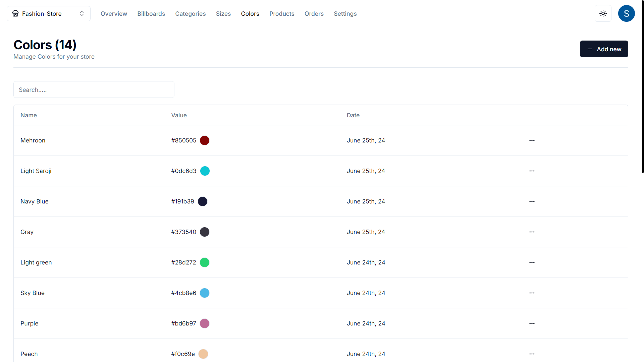Image resolution: width=644 pixels, height=362 pixels.
Task: Click the Sky Blue color swatch
Action: (x=205, y=293)
